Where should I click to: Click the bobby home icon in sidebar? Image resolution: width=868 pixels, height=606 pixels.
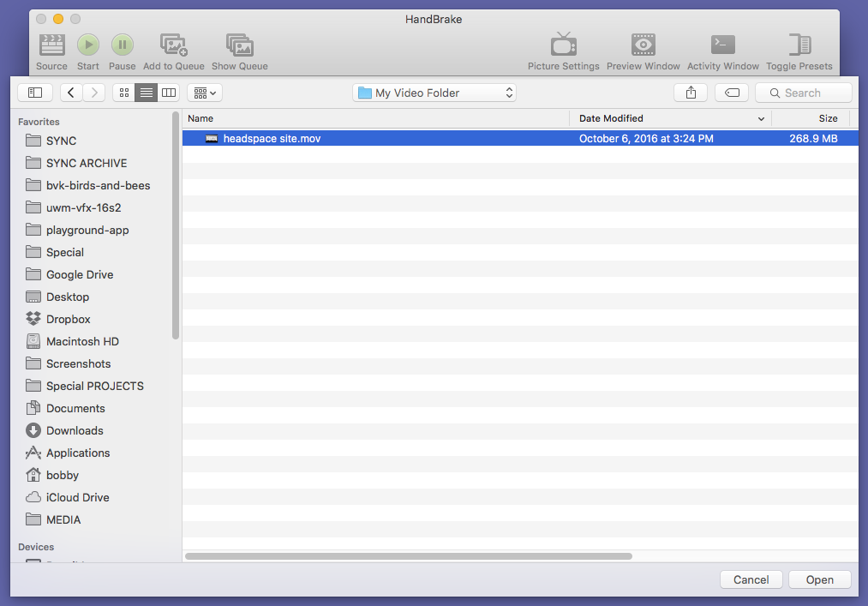click(33, 475)
